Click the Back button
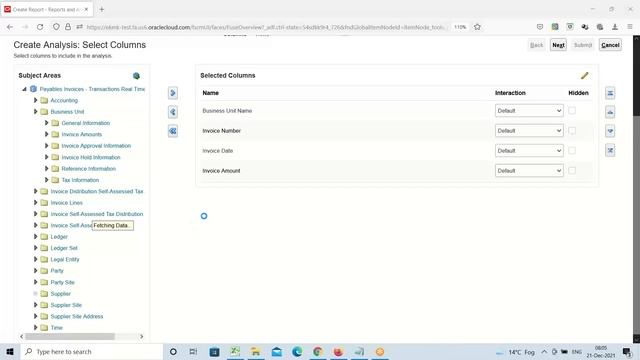 click(x=536, y=45)
